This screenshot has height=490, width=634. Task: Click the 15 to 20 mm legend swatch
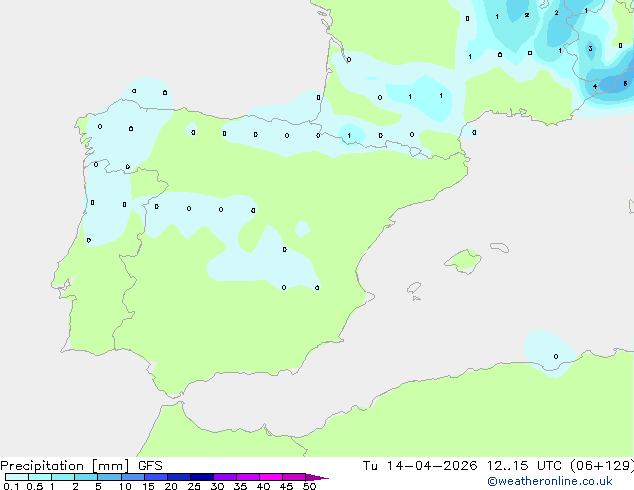[x=156, y=477]
